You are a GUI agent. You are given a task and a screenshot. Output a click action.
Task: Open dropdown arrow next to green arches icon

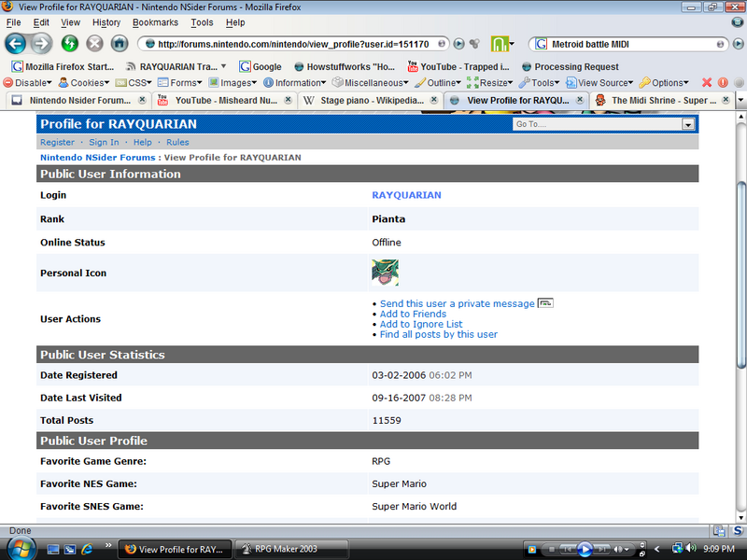(x=512, y=44)
